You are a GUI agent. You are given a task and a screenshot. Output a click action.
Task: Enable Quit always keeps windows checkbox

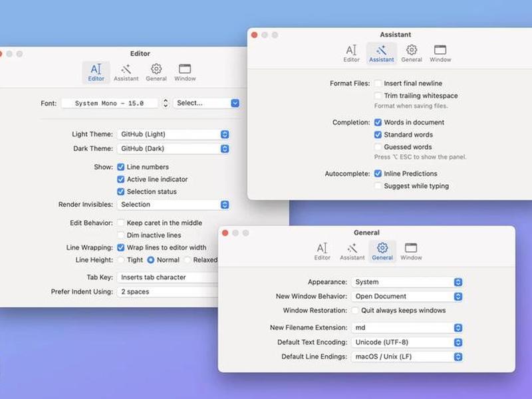pyautogui.click(x=355, y=311)
